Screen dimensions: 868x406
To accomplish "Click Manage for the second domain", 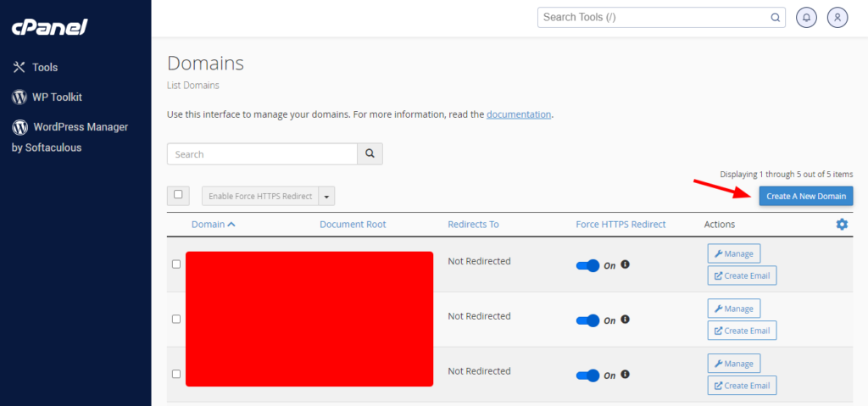I will click(x=734, y=309).
